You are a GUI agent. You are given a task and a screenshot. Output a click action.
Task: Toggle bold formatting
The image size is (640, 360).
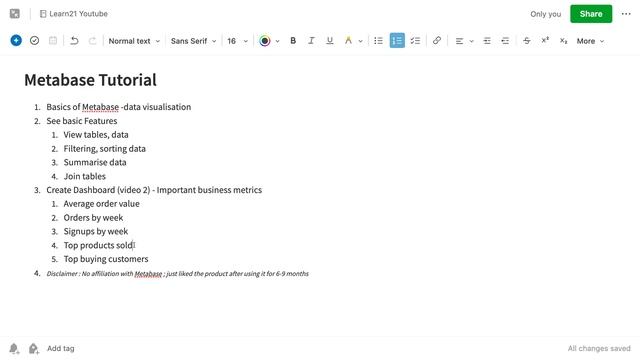point(293,41)
